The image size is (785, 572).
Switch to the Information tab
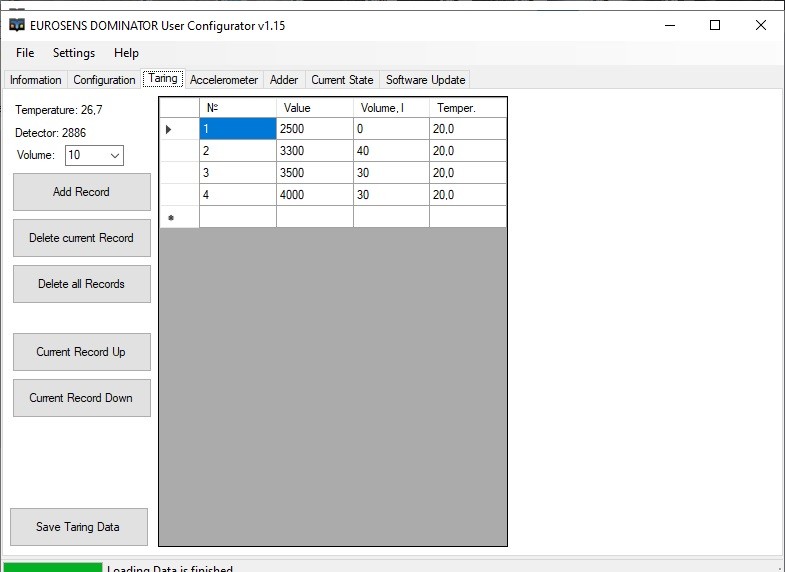click(36, 80)
